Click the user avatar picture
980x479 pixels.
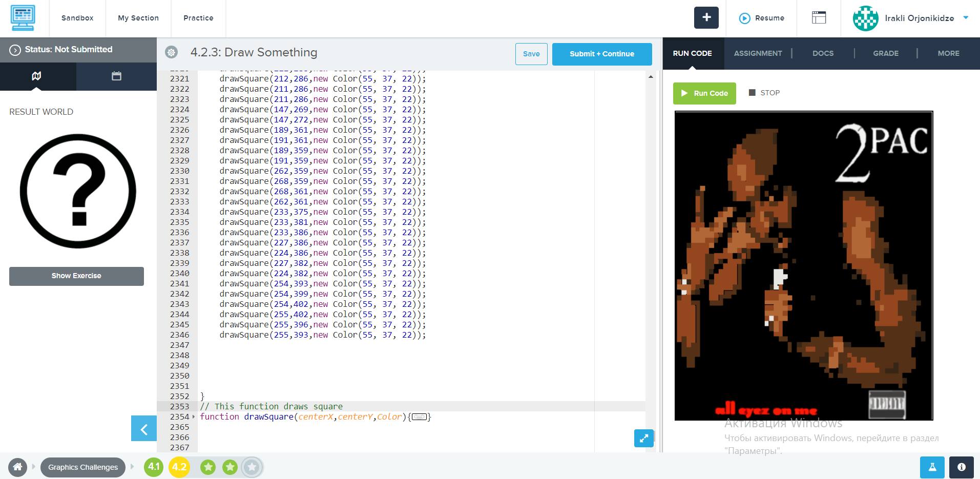coord(865,18)
